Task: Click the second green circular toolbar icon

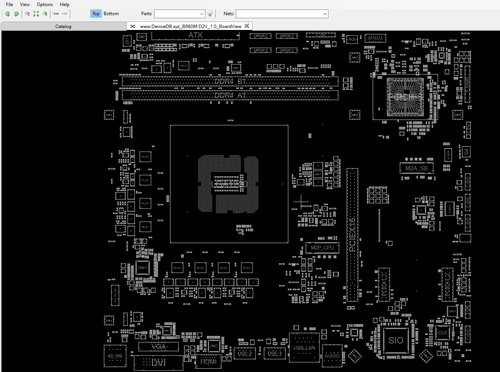Action: pyautogui.click(x=16, y=14)
